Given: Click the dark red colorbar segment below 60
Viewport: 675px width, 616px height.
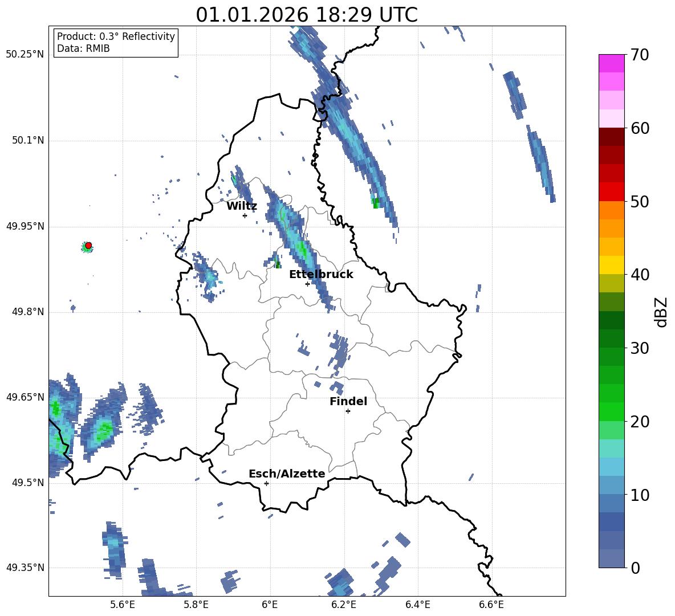Looking at the screenshot, I should (611, 137).
